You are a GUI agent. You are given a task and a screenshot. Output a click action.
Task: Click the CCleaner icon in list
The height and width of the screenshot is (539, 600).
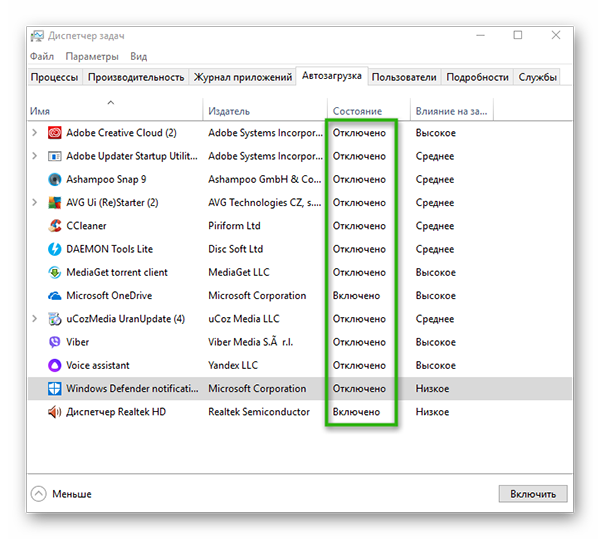55,226
